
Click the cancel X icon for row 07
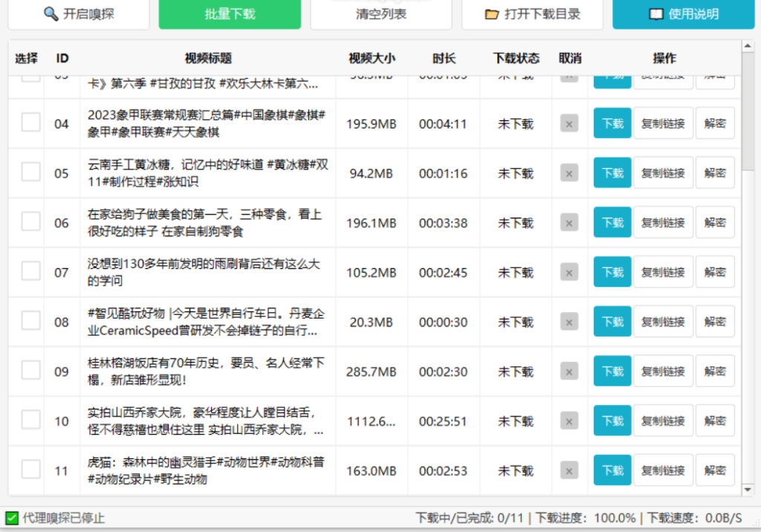[x=569, y=271]
